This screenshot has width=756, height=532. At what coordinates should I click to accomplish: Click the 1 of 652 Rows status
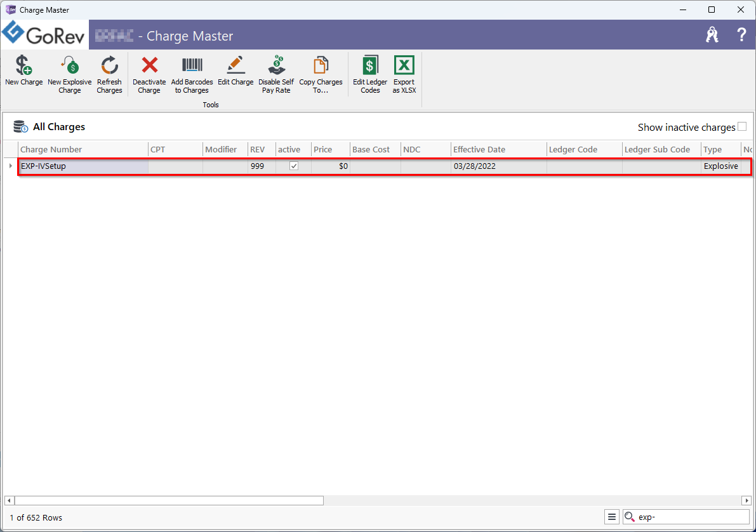(36, 517)
